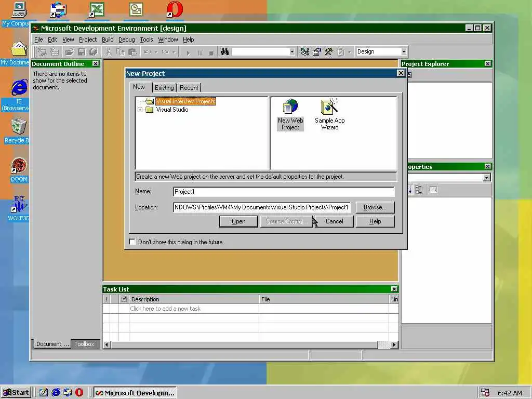Click the Save disk toolbar icon
This screenshot has width=532, height=399.
pyautogui.click(x=82, y=52)
